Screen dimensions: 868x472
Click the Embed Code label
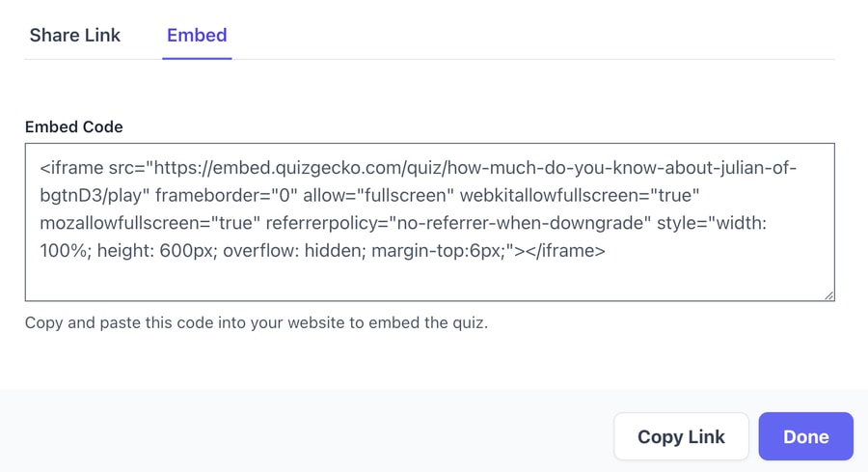coord(73,126)
